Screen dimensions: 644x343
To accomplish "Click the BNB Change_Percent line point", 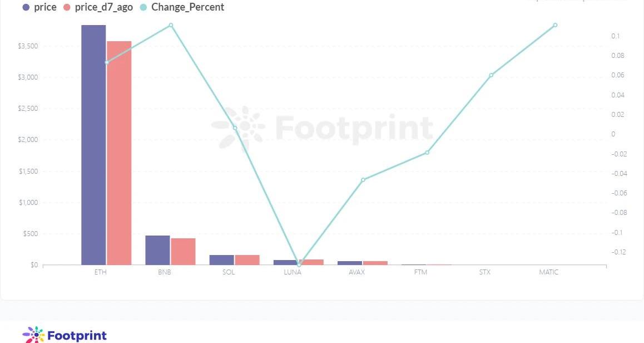I will pos(171,26).
